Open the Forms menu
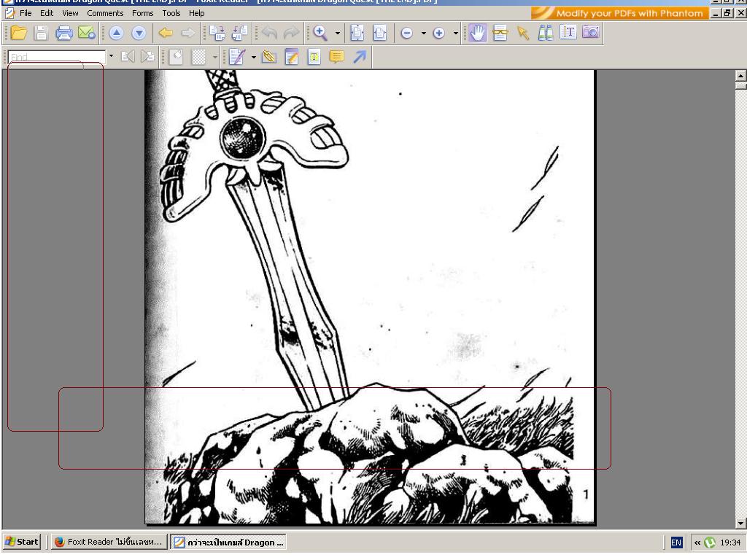The width and height of the screenshot is (747, 560). click(143, 13)
